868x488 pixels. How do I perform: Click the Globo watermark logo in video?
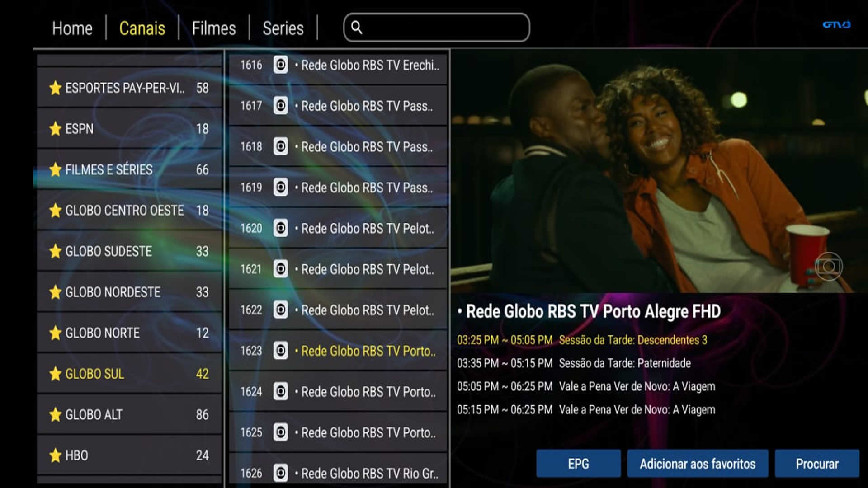[829, 267]
